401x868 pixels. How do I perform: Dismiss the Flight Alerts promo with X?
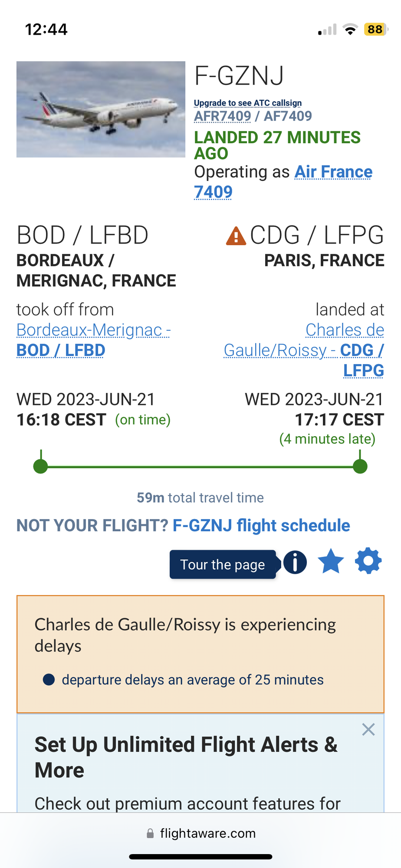(368, 730)
